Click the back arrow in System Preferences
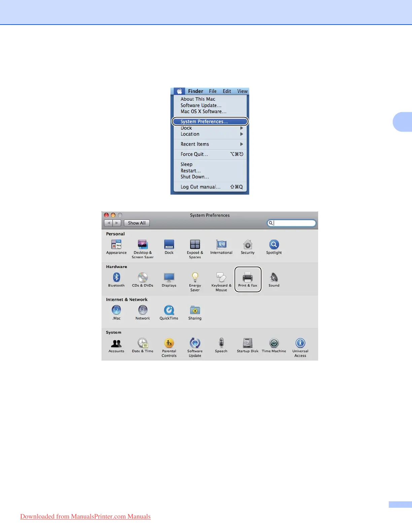The width and height of the screenshot is (412, 532). pos(108,223)
